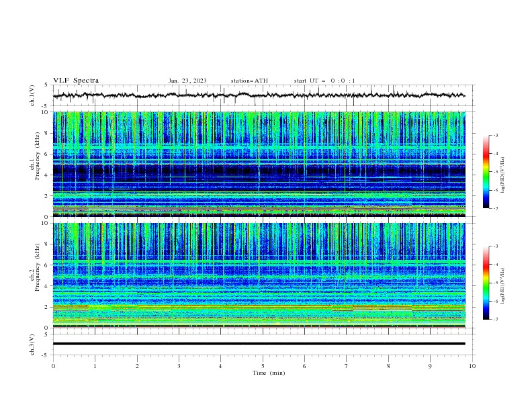Select the 'Time (min)' axis label

pos(269,373)
